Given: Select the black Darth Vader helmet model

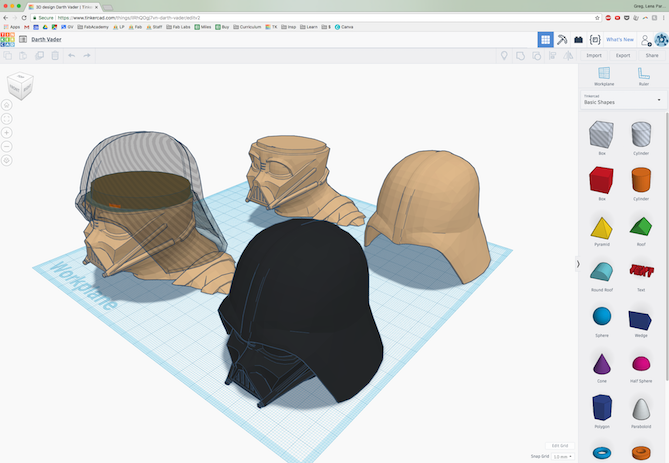Looking at the screenshot, I should [x=301, y=312].
